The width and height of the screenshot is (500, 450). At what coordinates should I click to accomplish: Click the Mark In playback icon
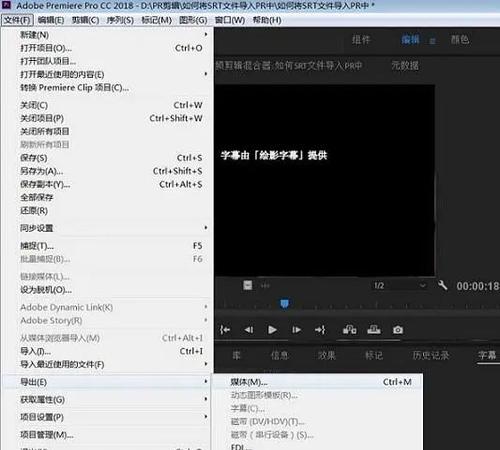click(225, 330)
